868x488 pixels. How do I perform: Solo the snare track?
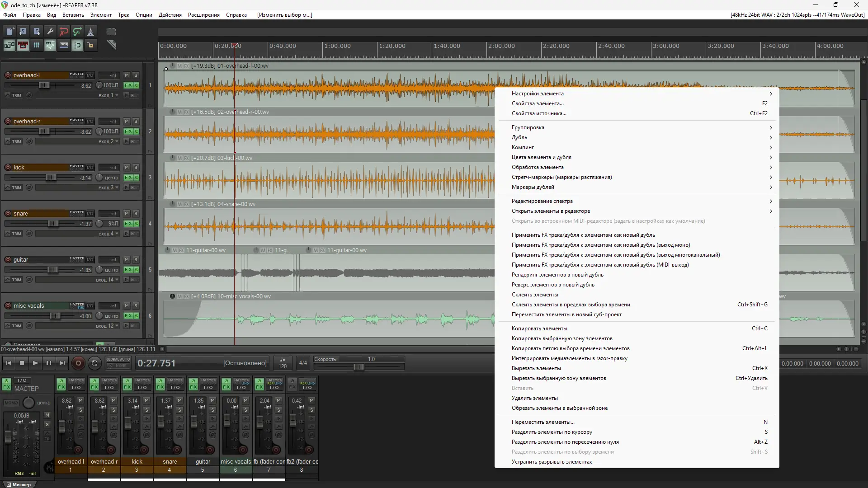(x=136, y=214)
